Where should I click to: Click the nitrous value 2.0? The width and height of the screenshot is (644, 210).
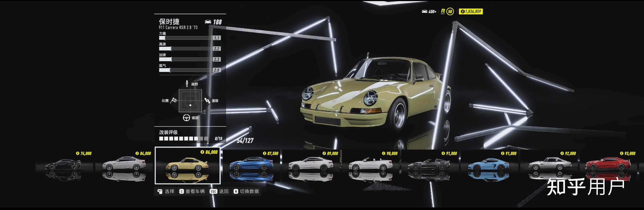click(x=217, y=70)
